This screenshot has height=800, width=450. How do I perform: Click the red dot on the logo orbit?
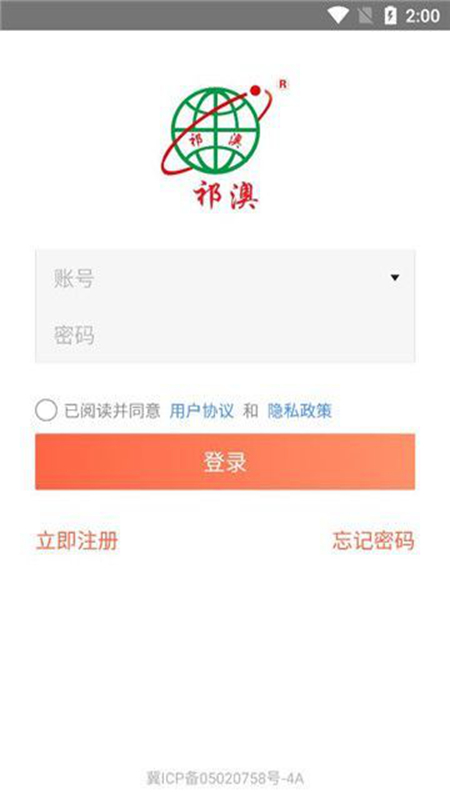256,91
